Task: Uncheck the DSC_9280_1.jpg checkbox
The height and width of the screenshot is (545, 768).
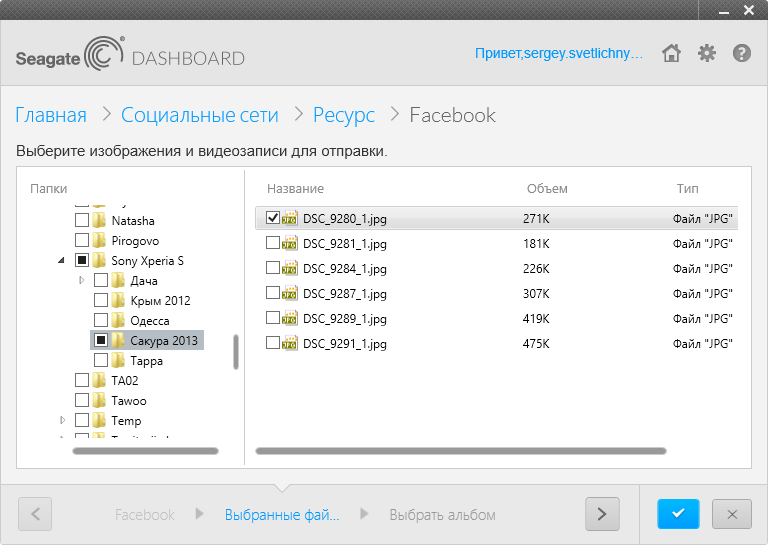Action: pyautogui.click(x=272, y=217)
